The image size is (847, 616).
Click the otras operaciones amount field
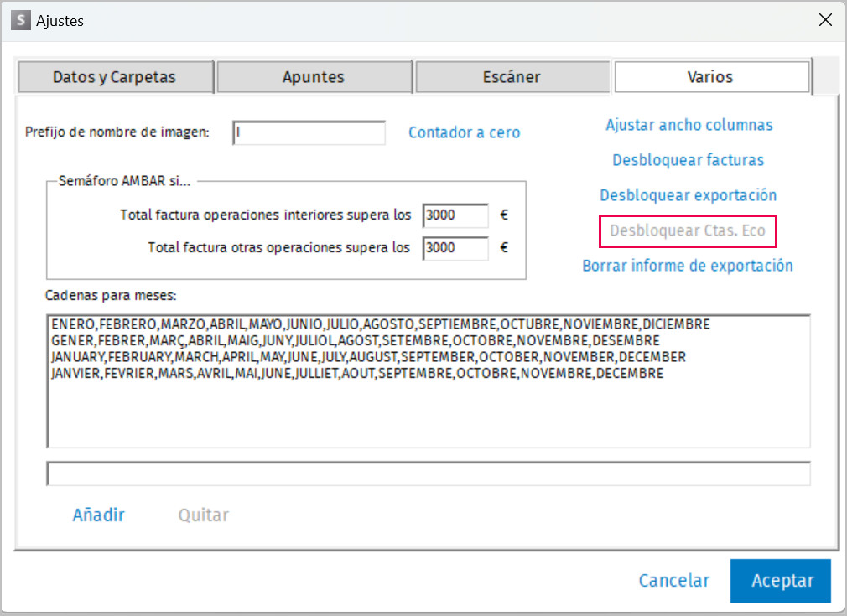(x=455, y=248)
